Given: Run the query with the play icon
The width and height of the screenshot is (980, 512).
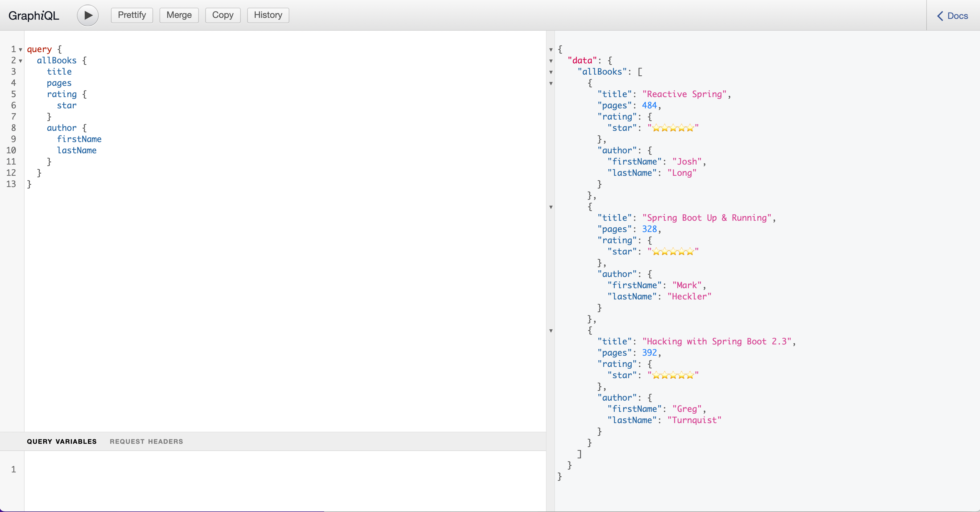Looking at the screenshot, I should click(87, 15).
